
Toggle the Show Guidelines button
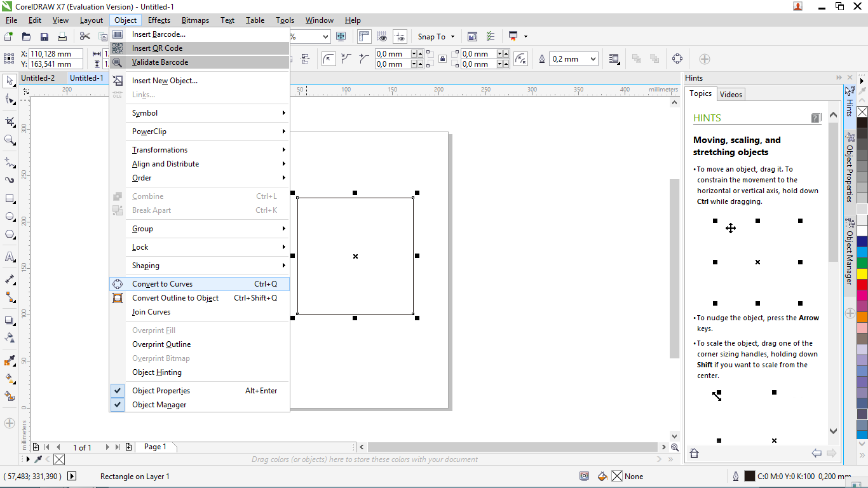pyautogui.click(x=400, y=37)
